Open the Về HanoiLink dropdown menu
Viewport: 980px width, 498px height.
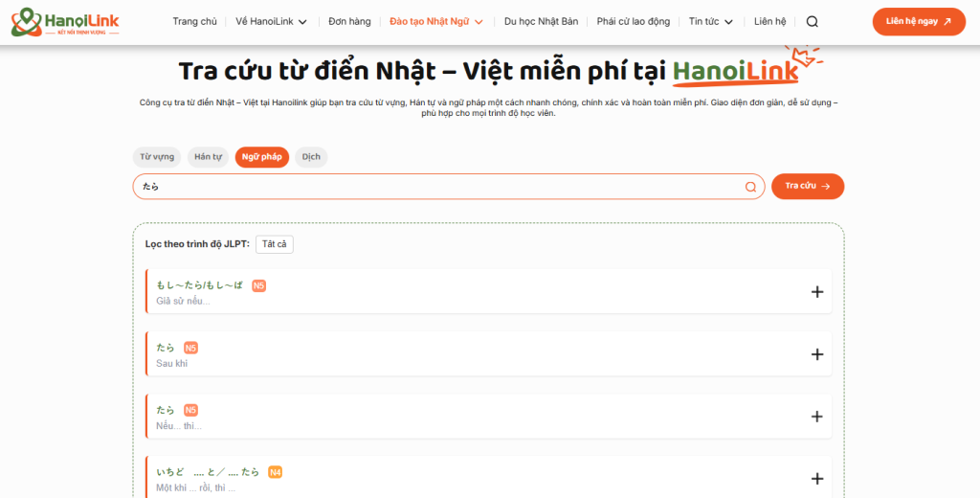(x=271, y=21)
